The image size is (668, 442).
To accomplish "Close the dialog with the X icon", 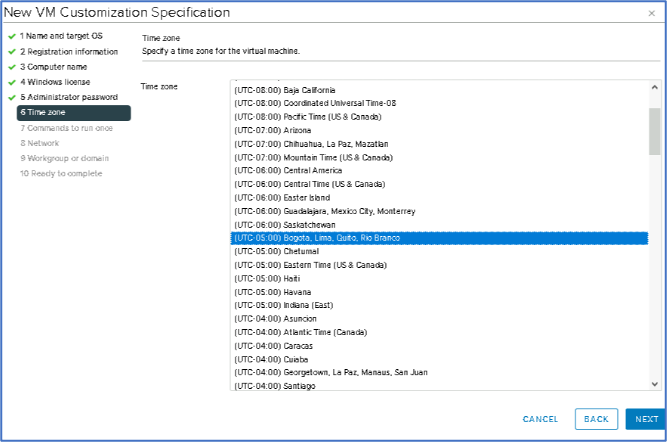I will pos(651,13).
